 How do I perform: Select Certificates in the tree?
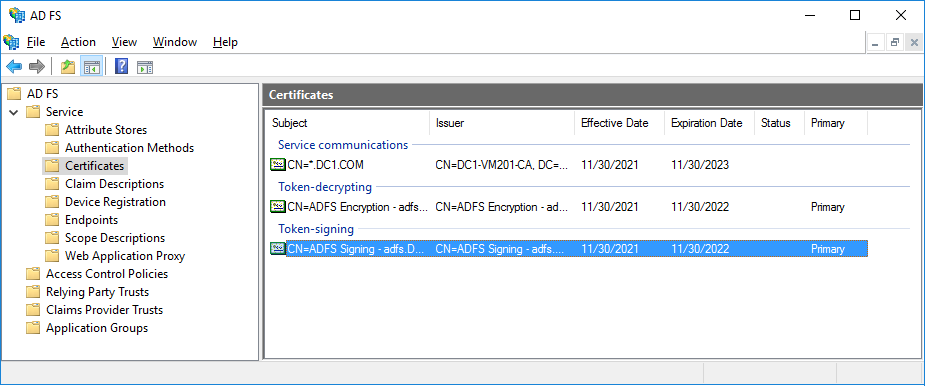pyautogui.click(x=94, y=166)
